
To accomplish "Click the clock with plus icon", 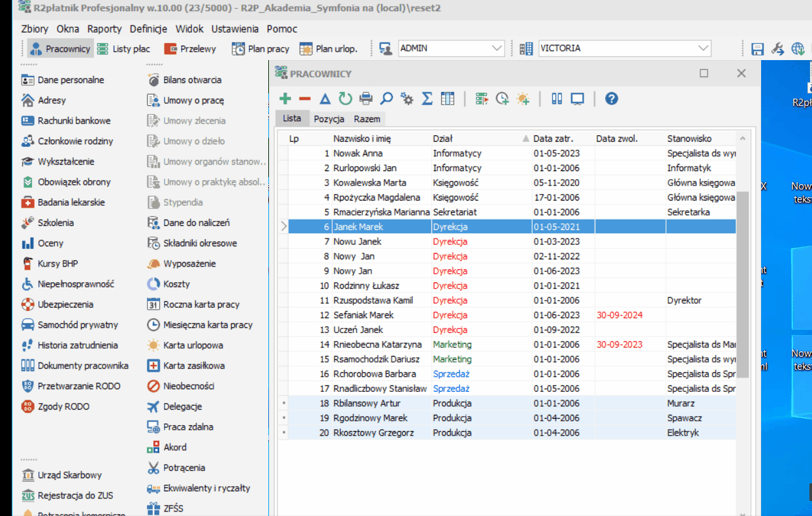I will coord(502,99).
